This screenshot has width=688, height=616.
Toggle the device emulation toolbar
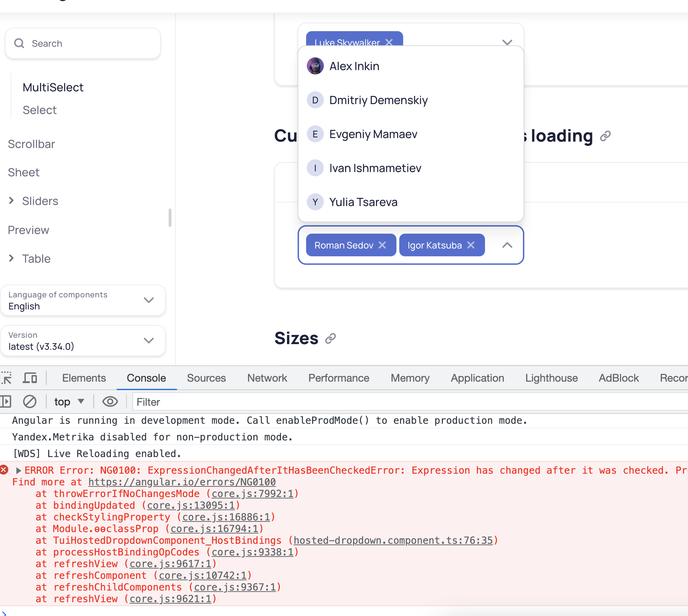(30, 378)
